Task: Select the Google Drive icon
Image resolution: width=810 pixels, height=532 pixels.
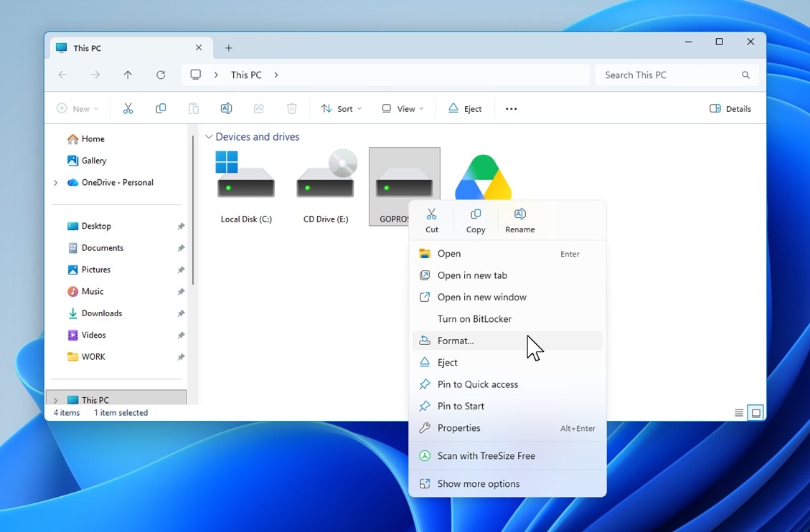Action: (x=483, y=176)
